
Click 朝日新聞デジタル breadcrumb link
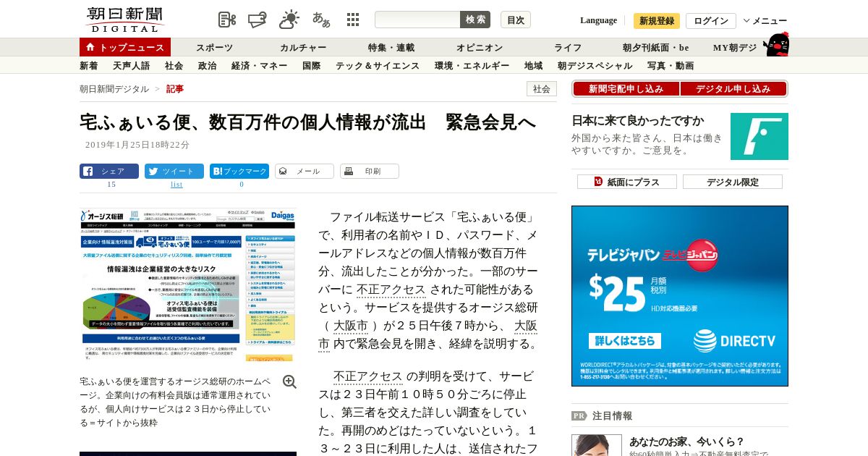114,89
